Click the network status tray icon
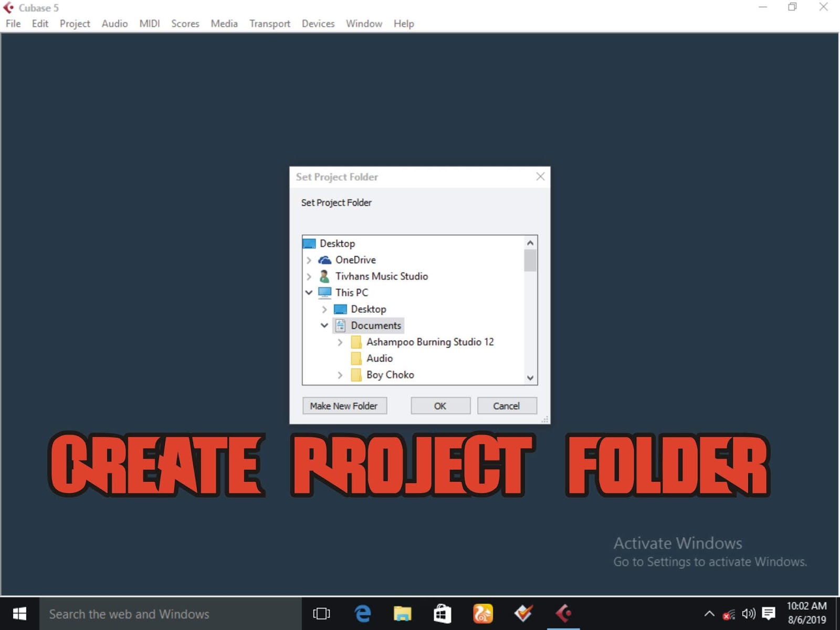 (x=729, y=614)
